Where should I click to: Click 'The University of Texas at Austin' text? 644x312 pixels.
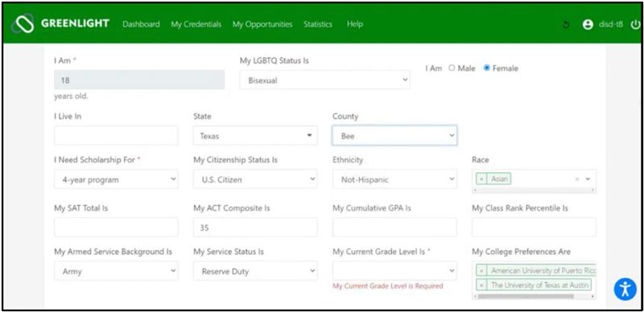(540, 285)
